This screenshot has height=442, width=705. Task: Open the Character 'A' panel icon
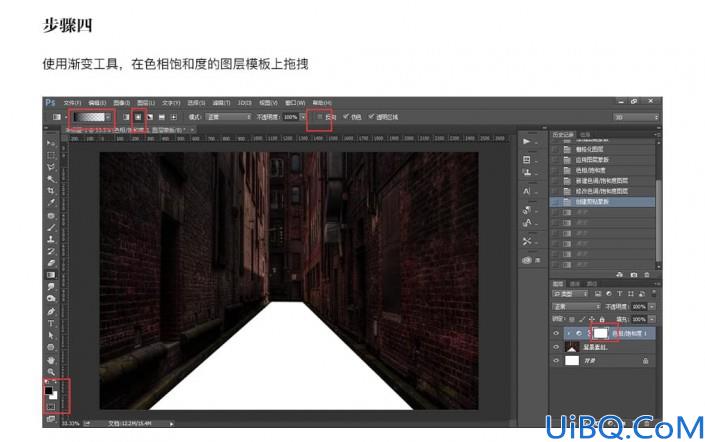coord(527,191)
